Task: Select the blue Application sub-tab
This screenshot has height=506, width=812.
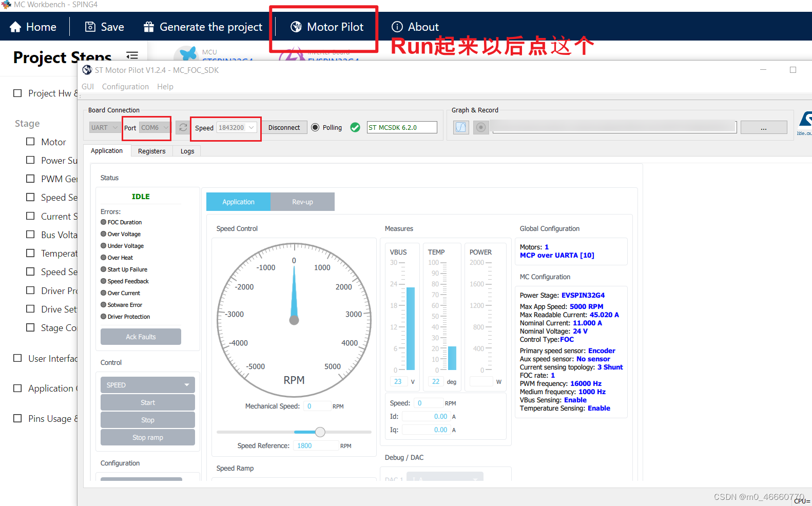Action: [x=238, y=202]
